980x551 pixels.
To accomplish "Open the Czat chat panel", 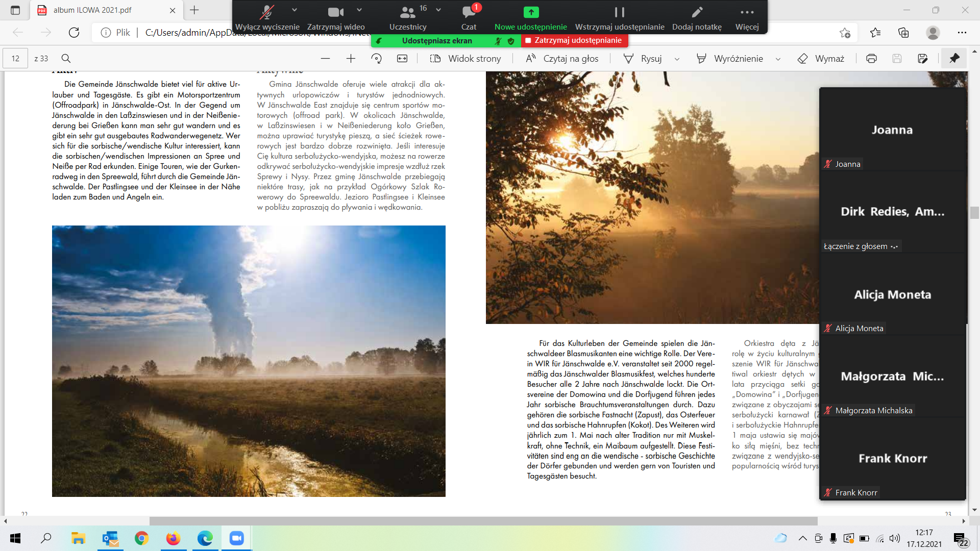I will pyautogui.click(x=469, y=17).
